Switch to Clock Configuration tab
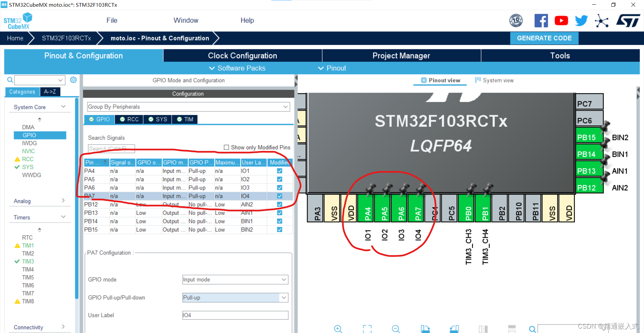The height and width of the screenshot is (333, 644). [243, 56]
